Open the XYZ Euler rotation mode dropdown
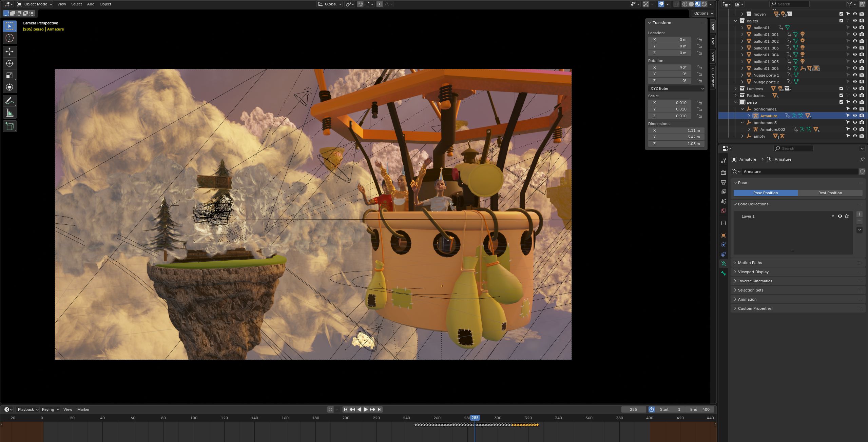The image size is (868, 442). coord(676,88)
